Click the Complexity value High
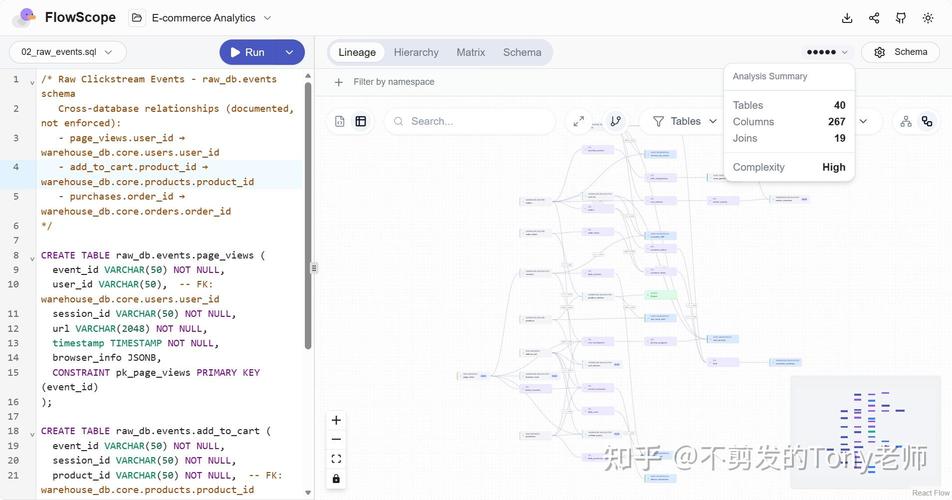This screenshot has width=952, height=500. [x=834, y=167]
